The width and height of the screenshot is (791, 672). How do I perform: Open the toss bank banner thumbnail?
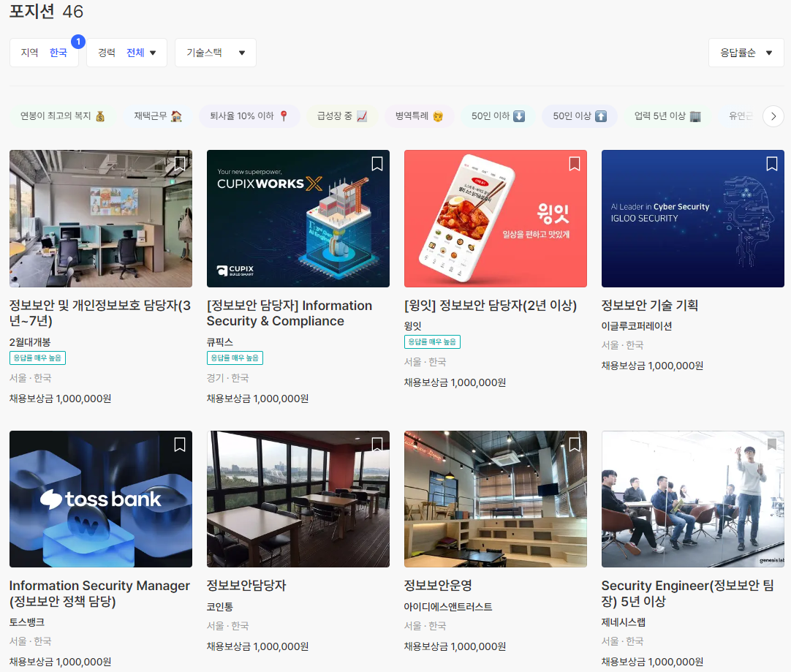click(x=101, y=499)
